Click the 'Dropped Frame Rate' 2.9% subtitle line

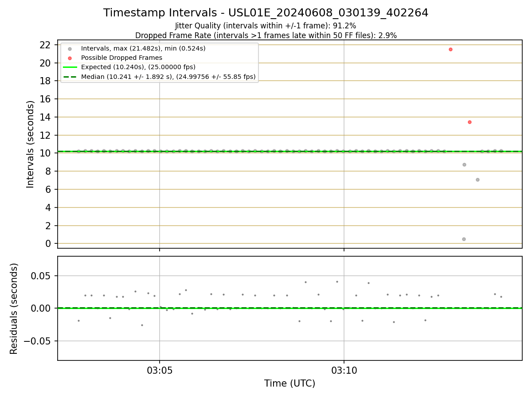266,35
